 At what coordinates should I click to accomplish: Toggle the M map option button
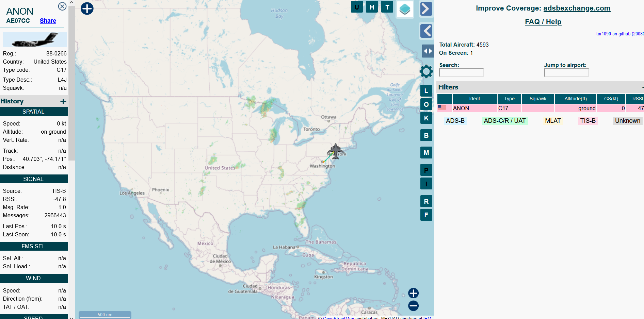(426, 153)
